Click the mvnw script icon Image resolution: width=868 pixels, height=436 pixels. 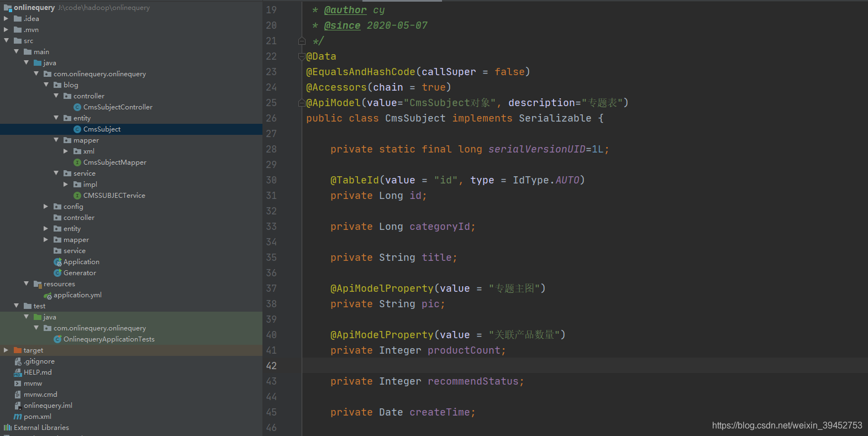click(x=18, y=384)
